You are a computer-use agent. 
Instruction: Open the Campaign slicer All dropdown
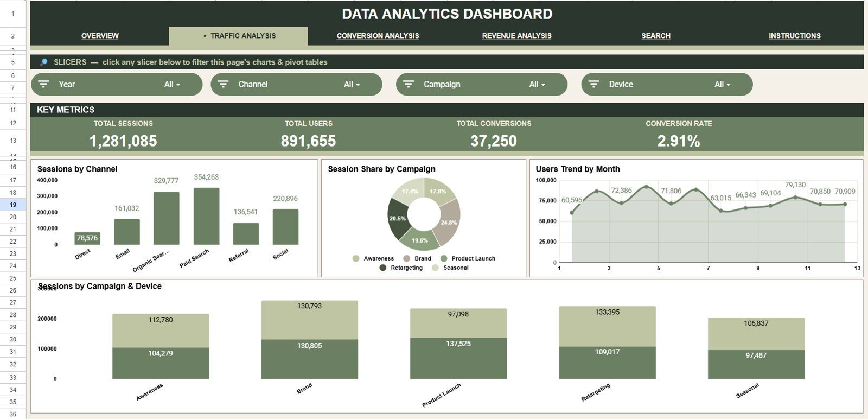(x=537, y=84)
